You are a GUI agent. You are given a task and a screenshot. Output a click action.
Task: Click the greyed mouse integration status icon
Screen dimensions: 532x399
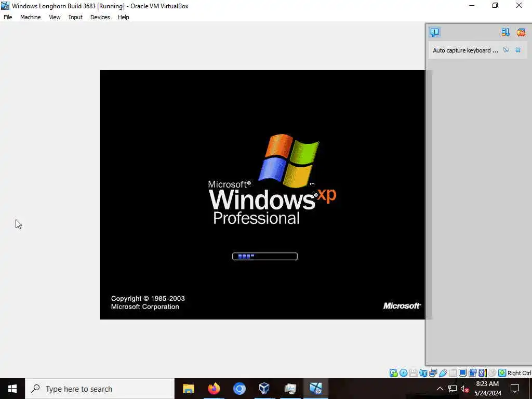[x=492, y=373]
